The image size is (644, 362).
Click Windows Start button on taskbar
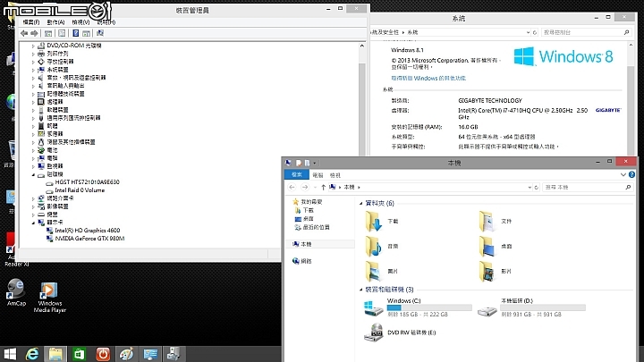tap(10, 354)
